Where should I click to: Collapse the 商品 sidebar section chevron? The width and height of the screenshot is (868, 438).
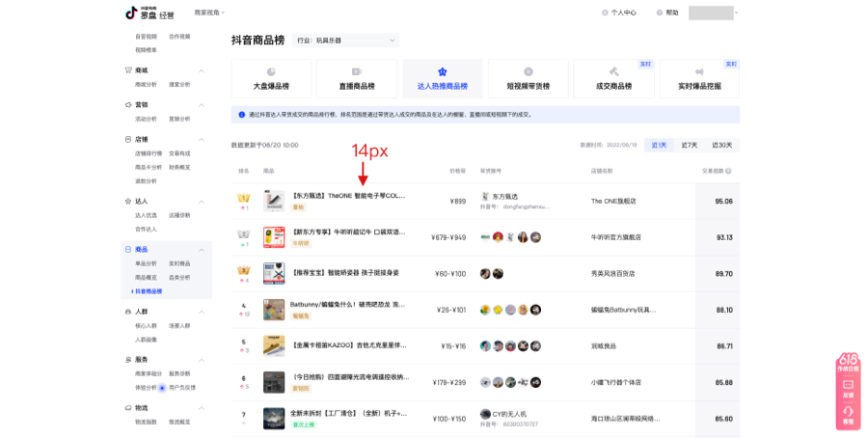(202, 250)
